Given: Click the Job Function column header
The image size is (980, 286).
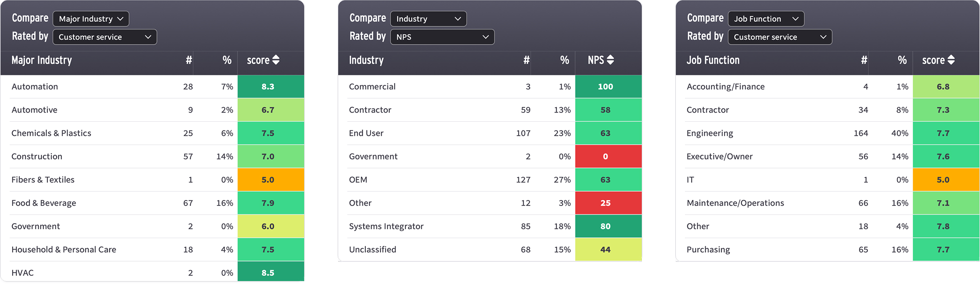Looking at the screenshot, I should coord(713,60).
